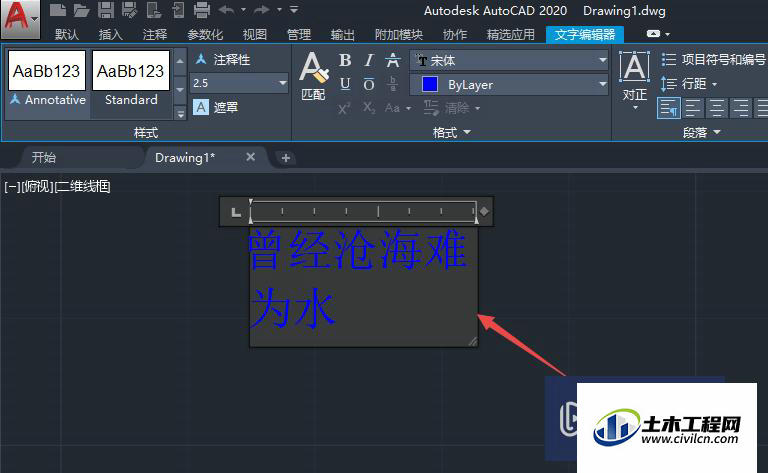Screen dimensions: 768x473
Task: Switch to the 协作 ribbon tab
Action: (455, 35)
